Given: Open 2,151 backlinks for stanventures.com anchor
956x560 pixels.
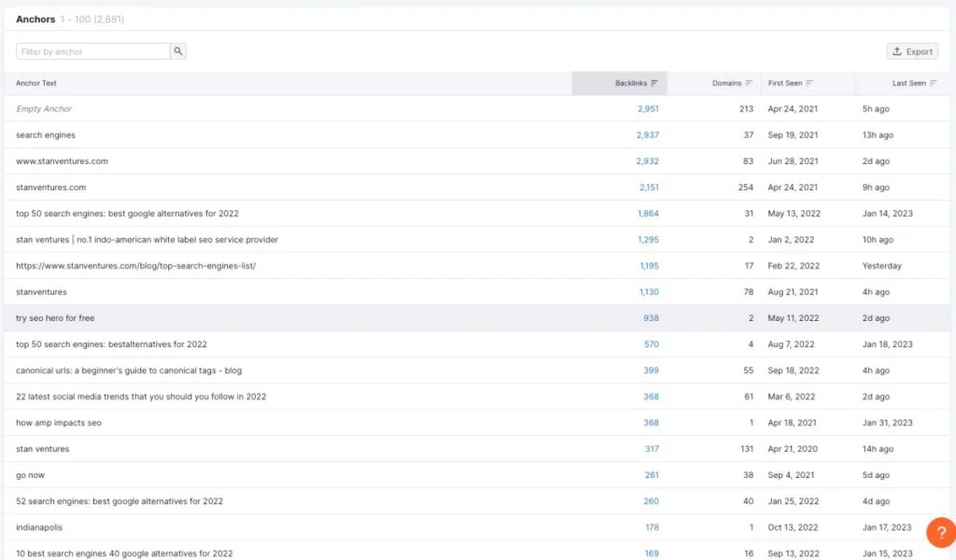Looking at the screenshot, I should pyautogui.click(x=648, y=188).
